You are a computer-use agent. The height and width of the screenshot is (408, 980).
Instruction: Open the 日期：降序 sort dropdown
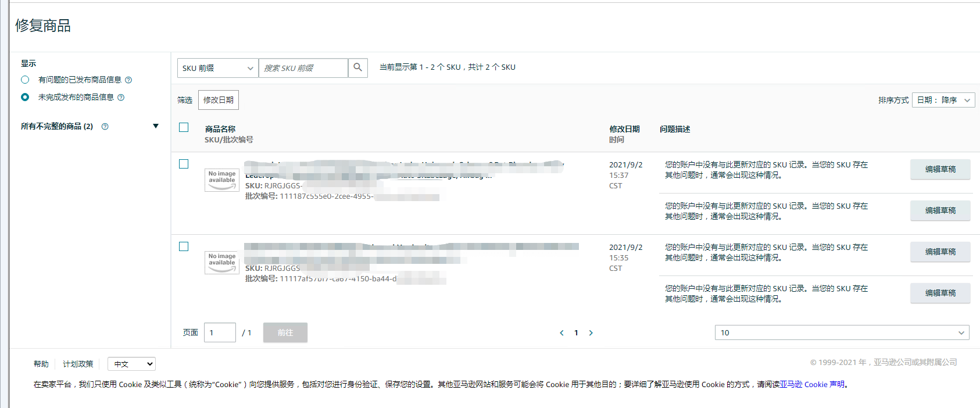tap(943, 100)
